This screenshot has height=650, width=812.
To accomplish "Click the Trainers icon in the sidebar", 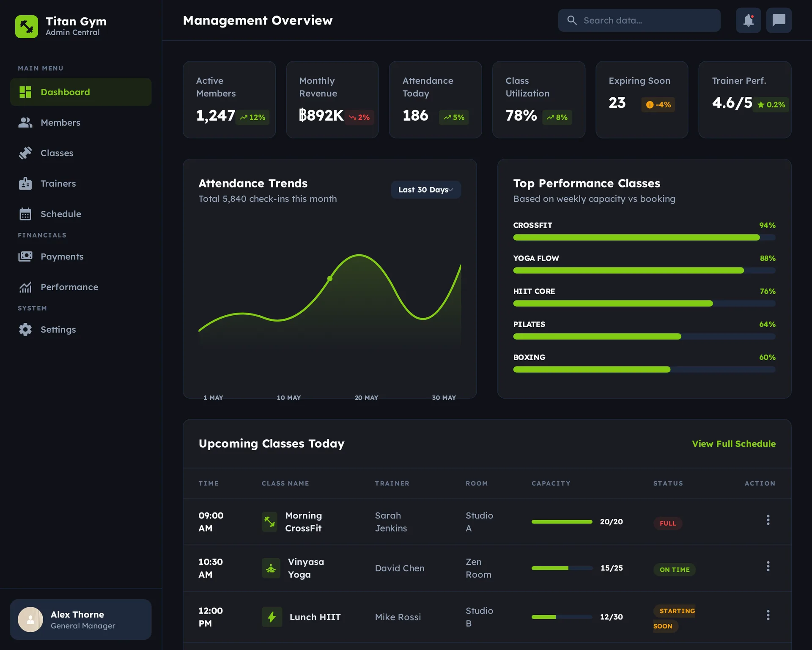I will (26, 183).
